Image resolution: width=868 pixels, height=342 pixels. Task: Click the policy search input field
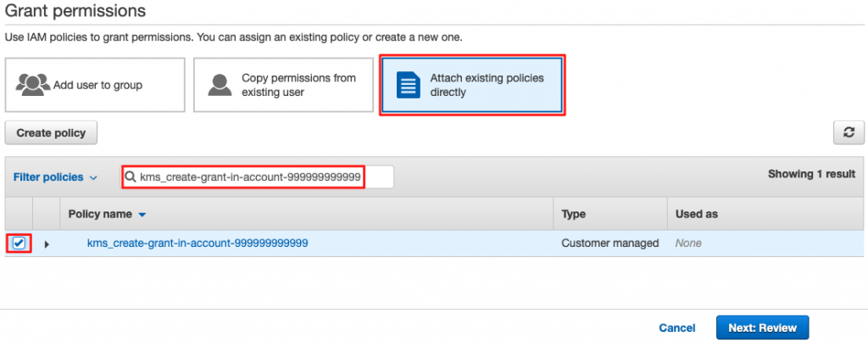(254, 177)
